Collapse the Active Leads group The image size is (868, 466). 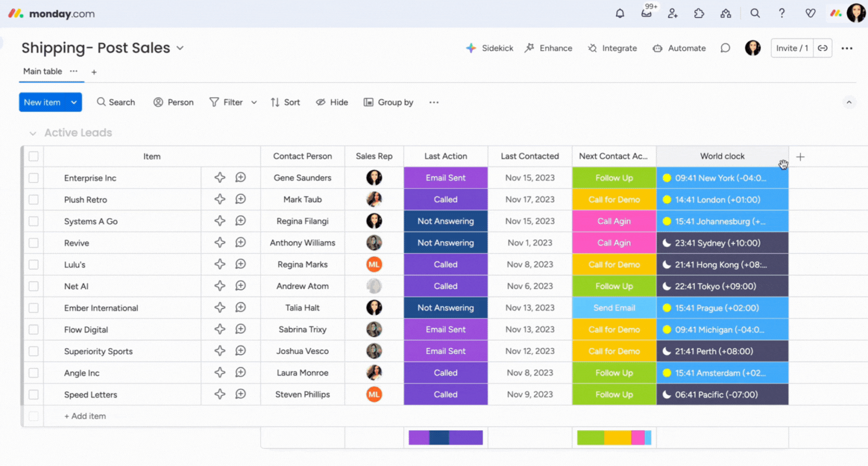(x=33, y=133)
